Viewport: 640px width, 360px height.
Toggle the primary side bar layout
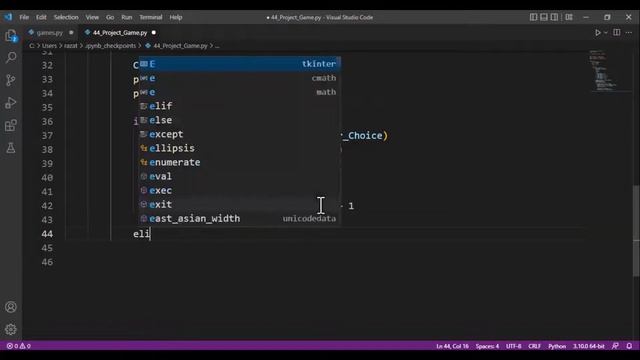[533, 17]
